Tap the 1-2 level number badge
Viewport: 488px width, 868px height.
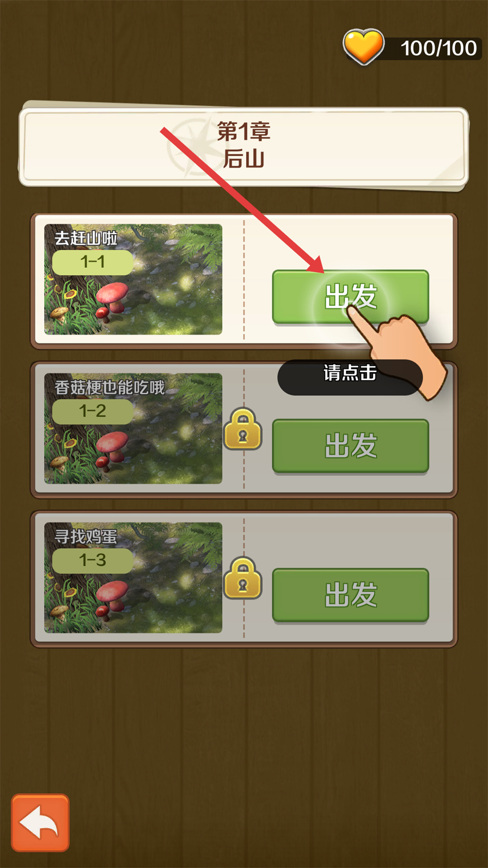[x=93, y=411]
